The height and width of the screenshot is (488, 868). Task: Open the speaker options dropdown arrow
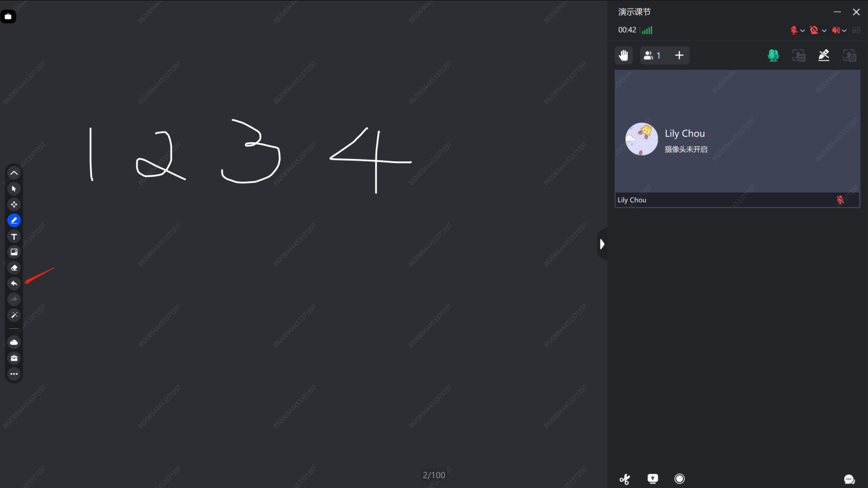(x=844, y=31)
